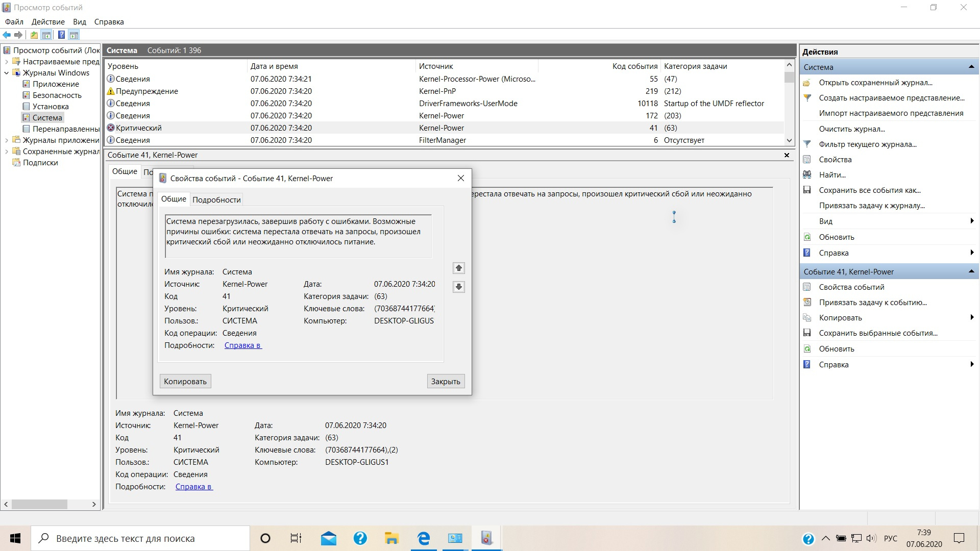Viewport: 980px width, 551px height.
Task: Click the show/hide action pane toolbar icon
Action: click(74, 35)
